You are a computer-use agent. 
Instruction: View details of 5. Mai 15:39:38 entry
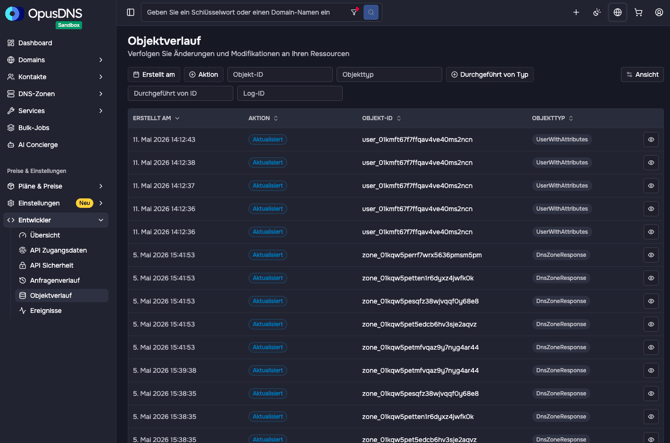click(x=651, y=370)
